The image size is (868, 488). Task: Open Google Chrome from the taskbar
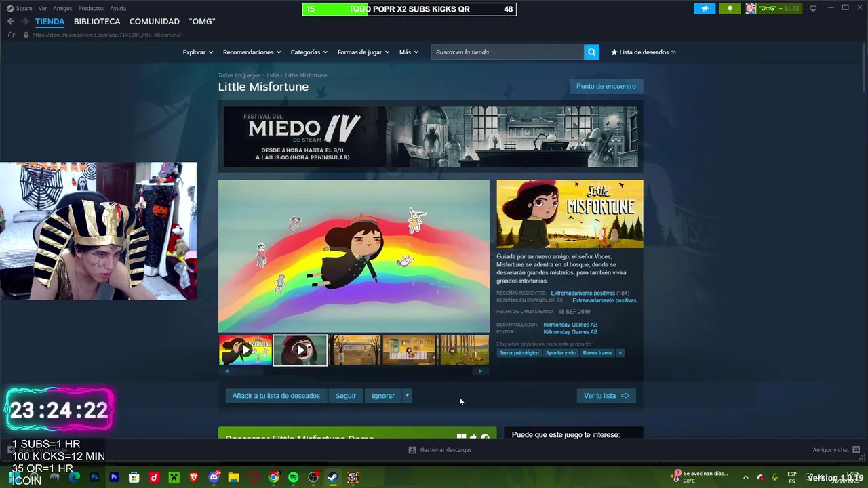(x=273, y=477)
